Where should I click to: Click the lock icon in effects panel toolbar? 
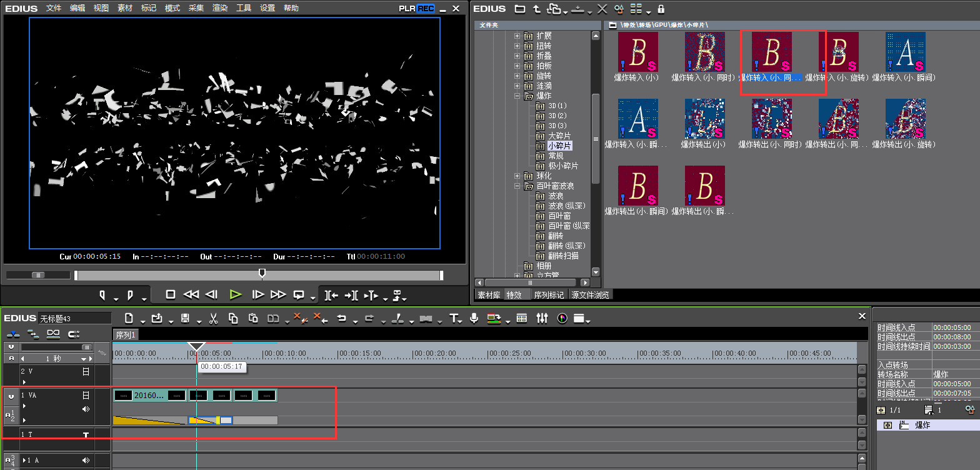[661, 9]
